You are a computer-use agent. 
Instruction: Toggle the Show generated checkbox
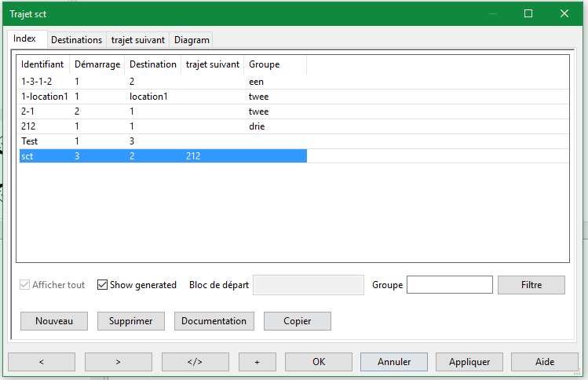tap(103, 285)
